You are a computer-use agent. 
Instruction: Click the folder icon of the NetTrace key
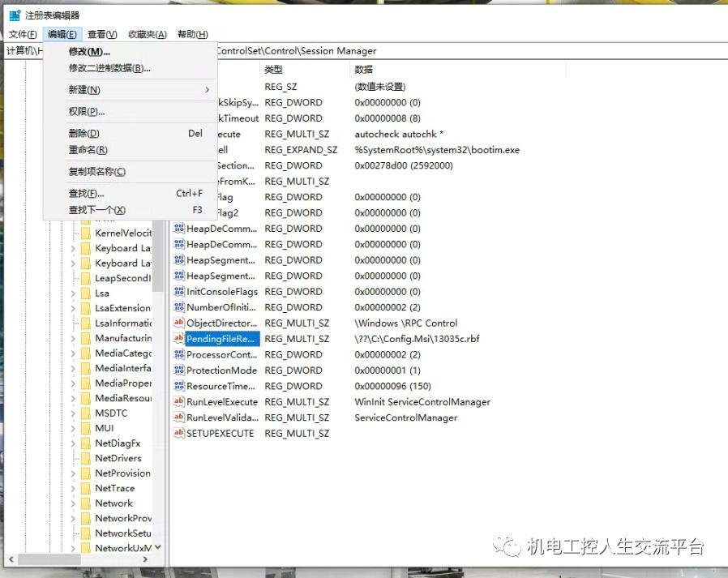[x=87, y=487]
